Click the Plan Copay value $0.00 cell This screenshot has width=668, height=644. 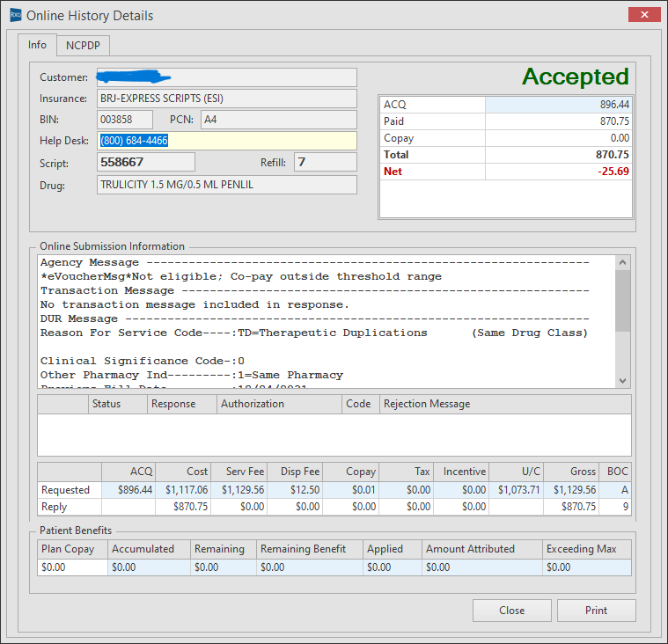[x=72, y=567]
